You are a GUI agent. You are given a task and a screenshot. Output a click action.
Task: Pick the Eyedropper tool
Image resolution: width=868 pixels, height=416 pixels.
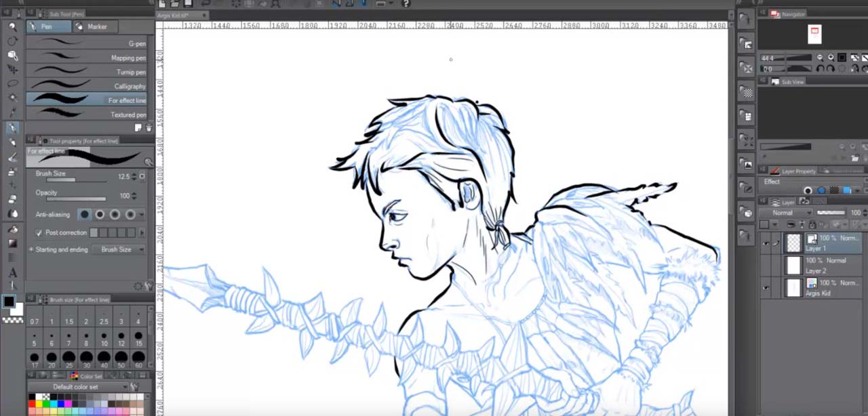pyautogui.click(x=12, y=110)
